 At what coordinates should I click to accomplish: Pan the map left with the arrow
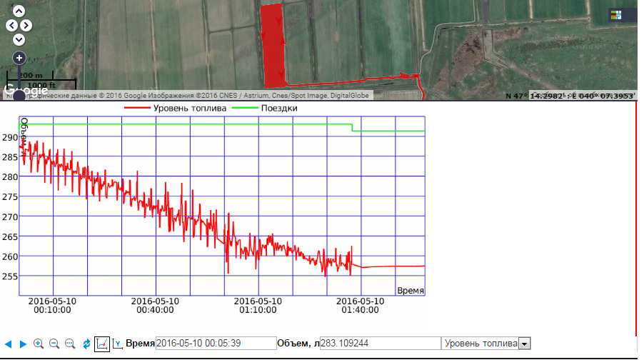[11, 25]
